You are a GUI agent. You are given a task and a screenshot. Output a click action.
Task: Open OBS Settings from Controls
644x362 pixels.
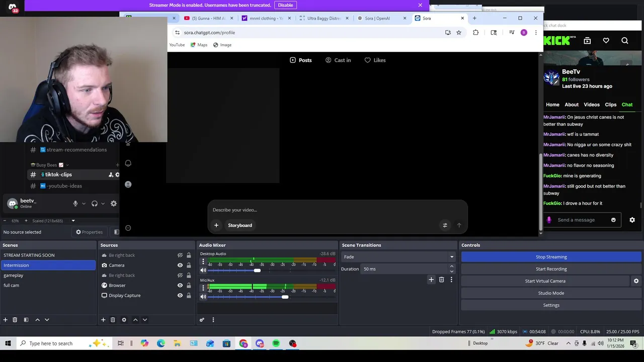551,305
